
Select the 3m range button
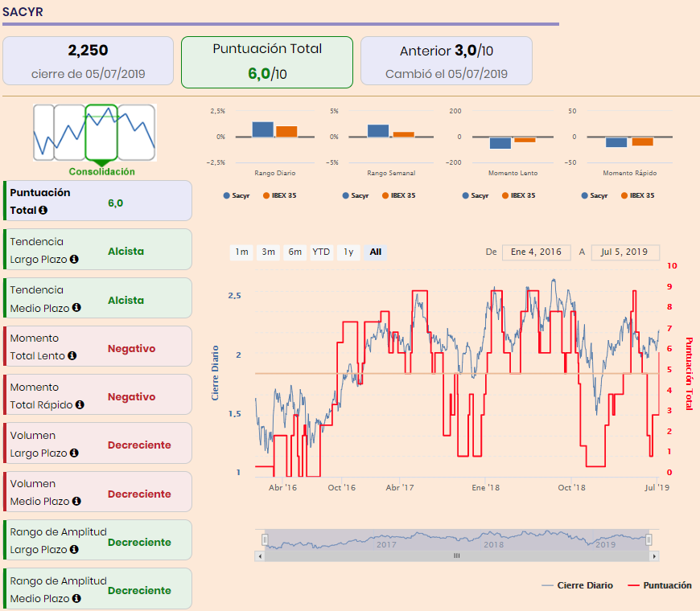[268, 252]
